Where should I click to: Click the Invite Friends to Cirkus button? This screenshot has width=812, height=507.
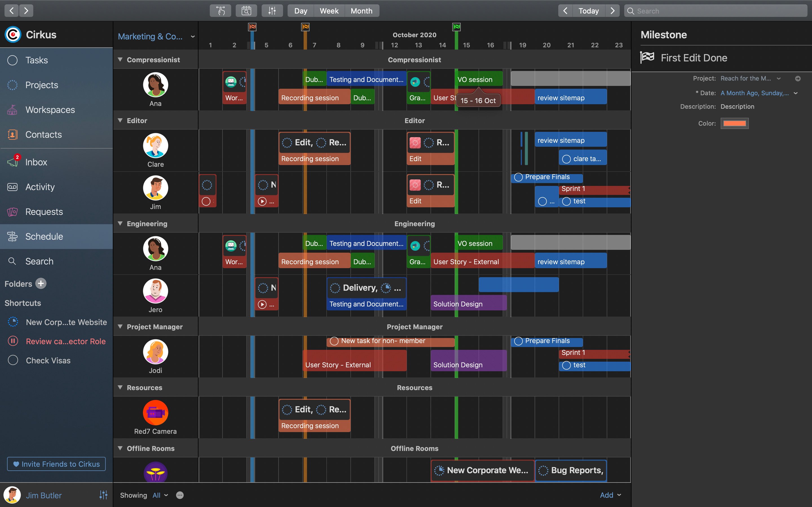point(57,464)
